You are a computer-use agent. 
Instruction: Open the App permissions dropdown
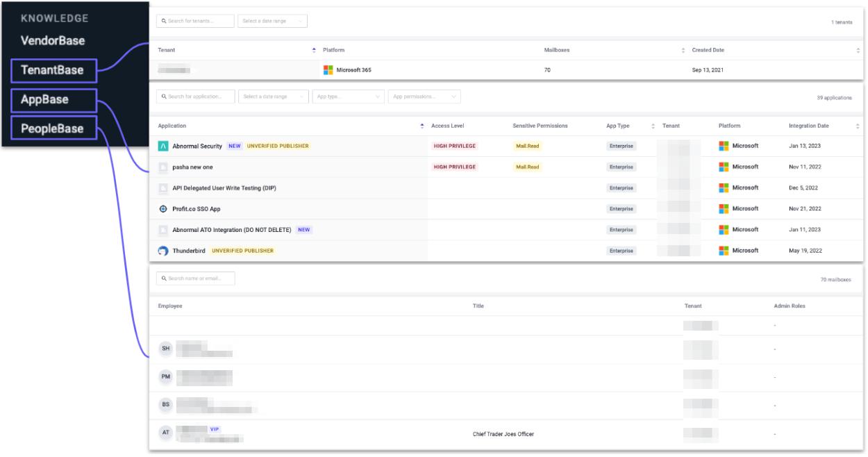pyautogui.click(x=424, y=97)
